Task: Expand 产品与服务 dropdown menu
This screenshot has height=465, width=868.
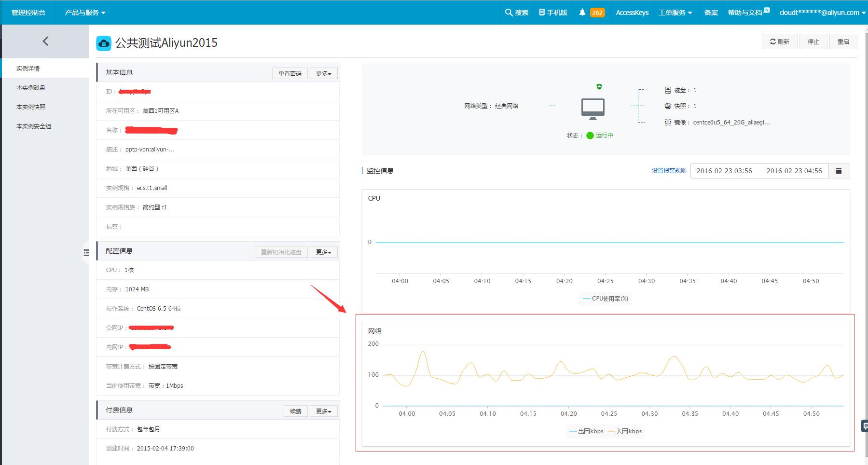Action: point(85,13)
